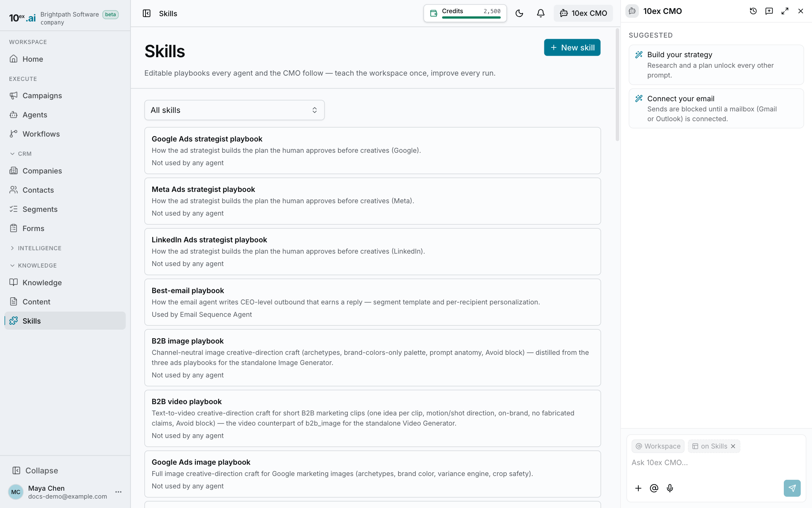Send the message with the paper plane button
The width and height of the screenshot is (812, 508).
coord(792,488)
